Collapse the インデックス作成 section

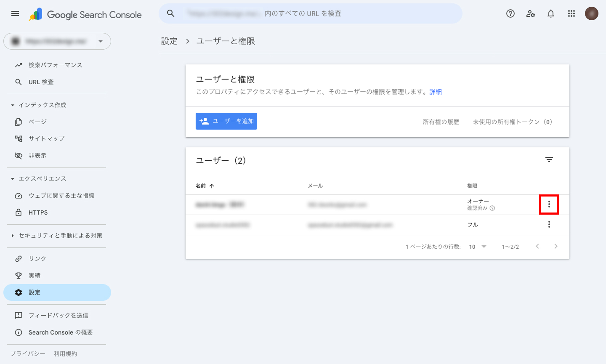(x=13, y=105)
